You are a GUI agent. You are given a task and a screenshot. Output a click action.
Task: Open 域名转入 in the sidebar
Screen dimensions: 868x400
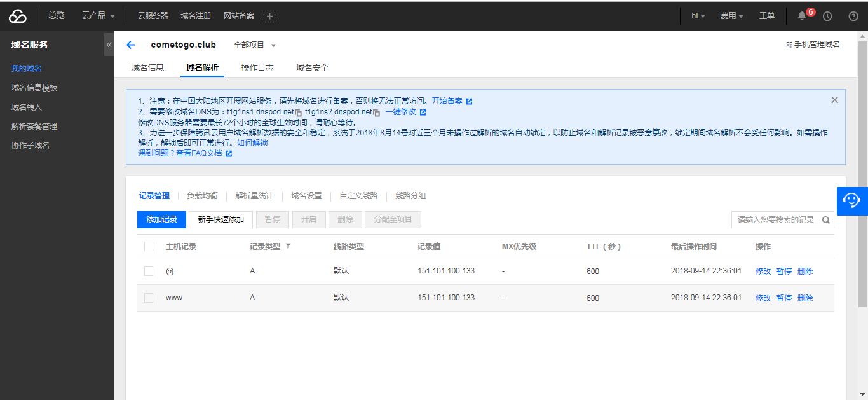[x=27, y=107]
